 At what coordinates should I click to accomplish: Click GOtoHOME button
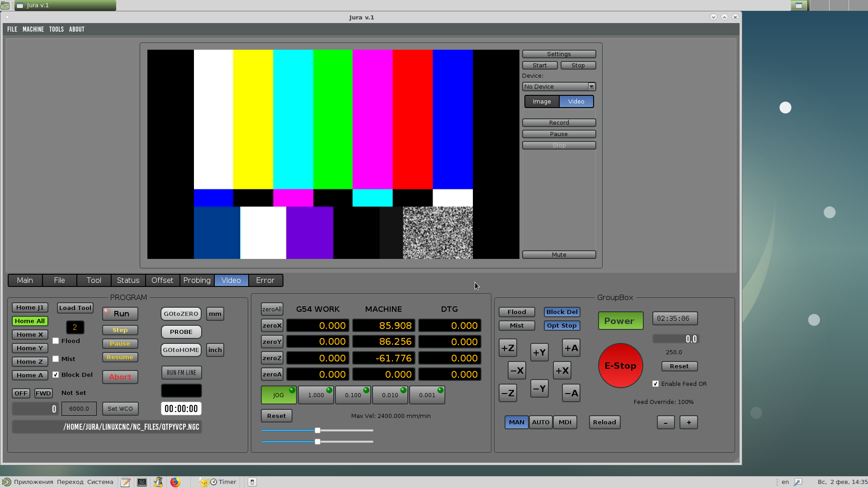[181, 350]
